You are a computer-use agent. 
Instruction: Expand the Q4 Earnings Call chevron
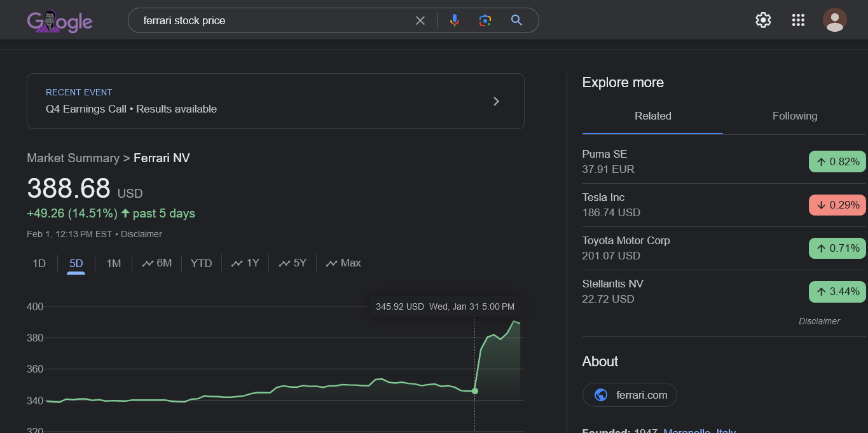coord(497,101)
